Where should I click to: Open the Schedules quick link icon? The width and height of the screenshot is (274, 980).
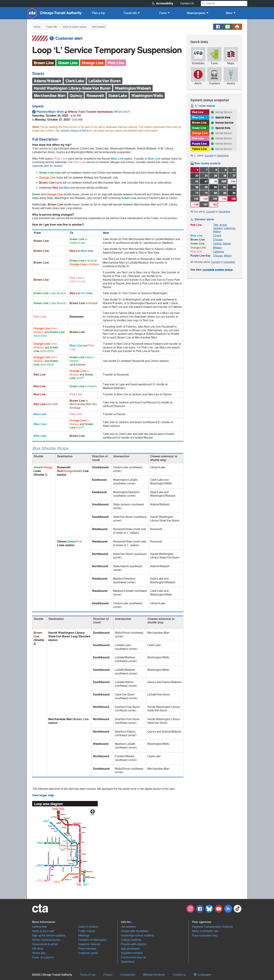[198, 54]
